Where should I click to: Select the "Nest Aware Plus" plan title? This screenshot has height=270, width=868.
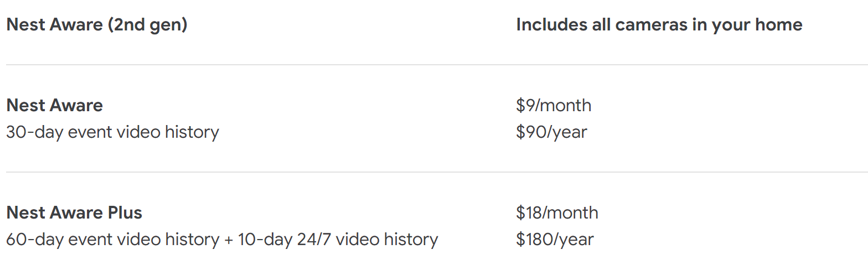(x=74, y=212)
